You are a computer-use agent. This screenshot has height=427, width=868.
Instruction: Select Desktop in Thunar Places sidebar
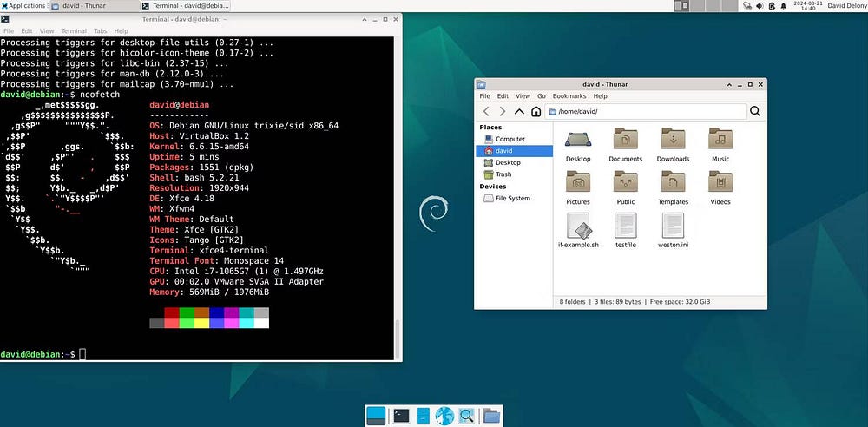pyautogui.click(x=514, y=162)
